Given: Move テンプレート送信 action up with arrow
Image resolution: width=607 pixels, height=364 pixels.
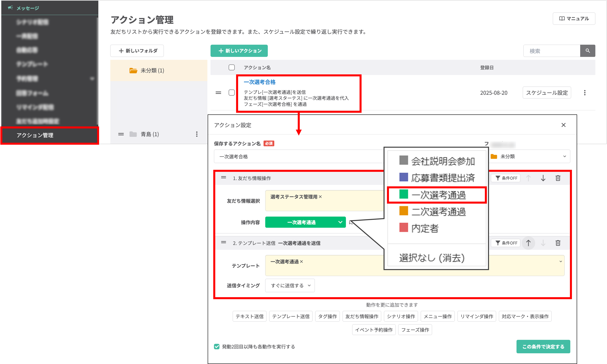Looking at the screenshot, I should (x=528, y=243).
